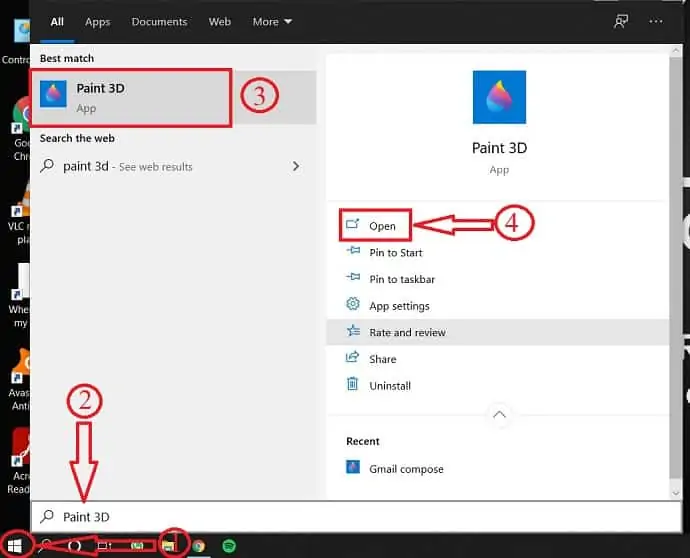Screen dimensions: 690x558
Task: Open Cortana circle on the taskbar
Action: pyautogui.click(x=75, y=546)
